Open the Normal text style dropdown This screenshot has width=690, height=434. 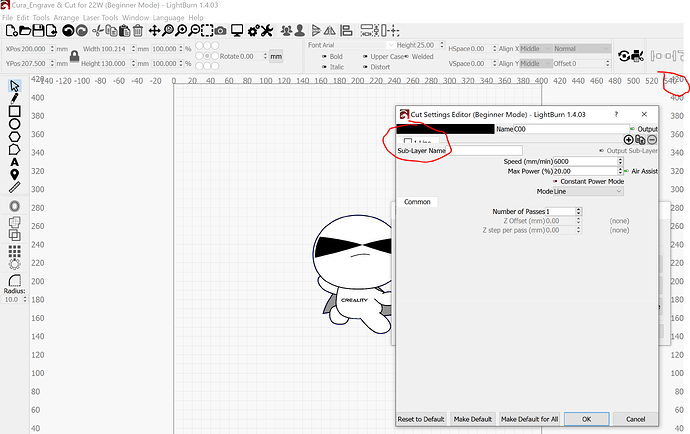(582, 48)
